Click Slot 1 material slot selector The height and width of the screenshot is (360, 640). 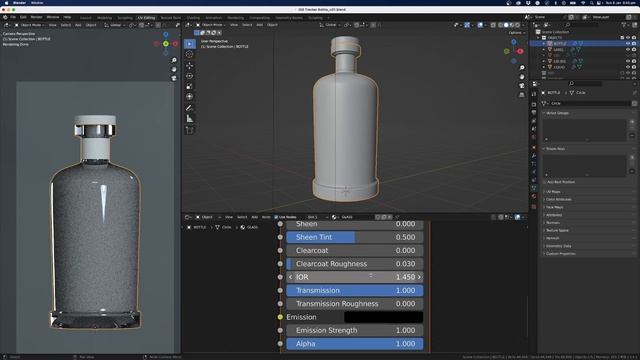316,217
